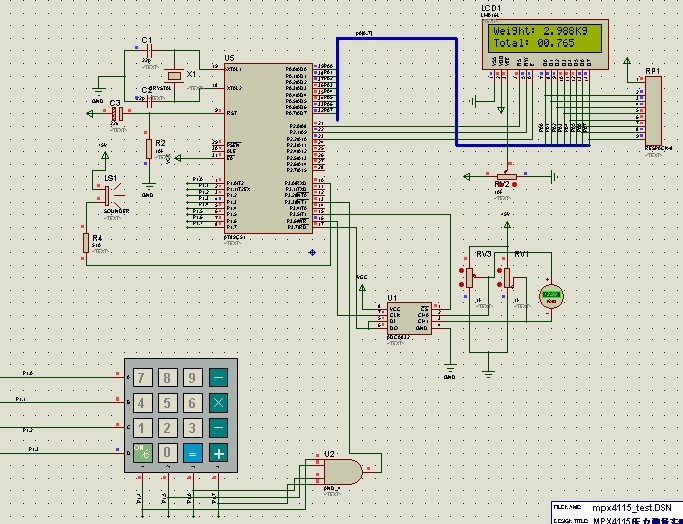This screenshot has width=683, height=524.
Task: Click keypad key 9
Action: point(193,378)
